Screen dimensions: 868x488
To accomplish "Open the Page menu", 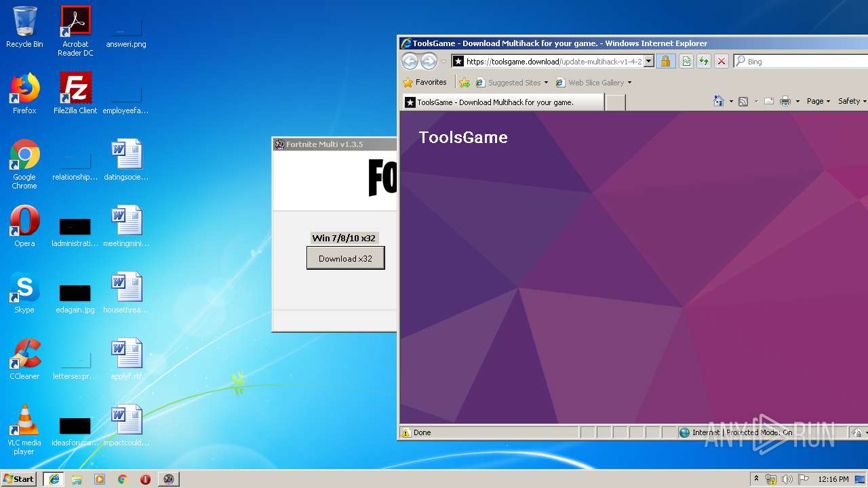I will pyautogui.click(x=818, y=101).
